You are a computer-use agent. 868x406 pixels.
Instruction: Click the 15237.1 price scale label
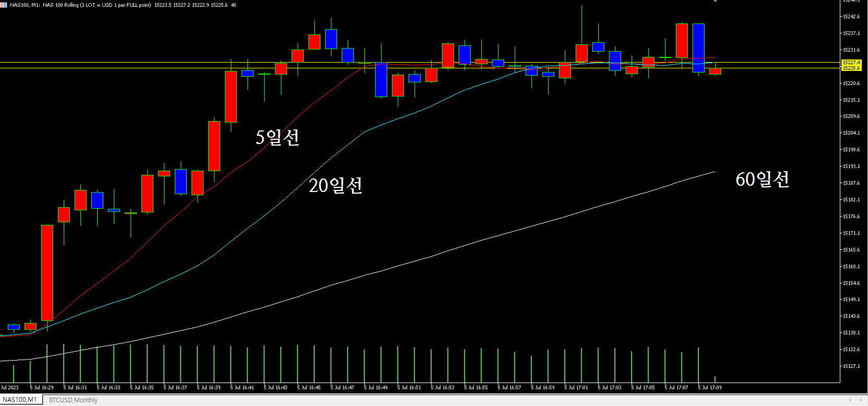(851, 33)
